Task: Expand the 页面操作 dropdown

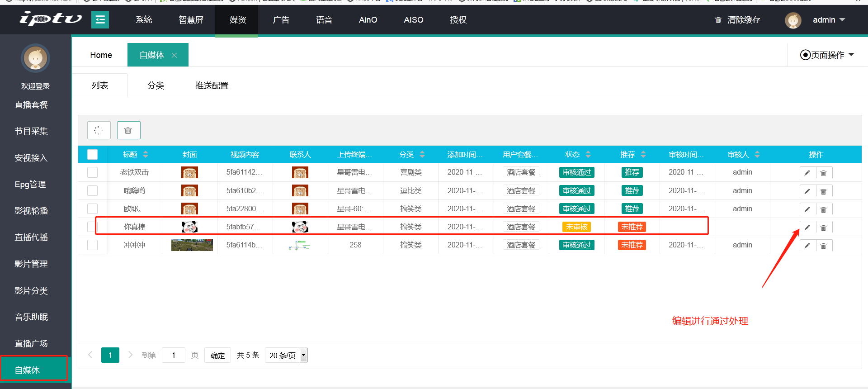Action: [827, 55]
